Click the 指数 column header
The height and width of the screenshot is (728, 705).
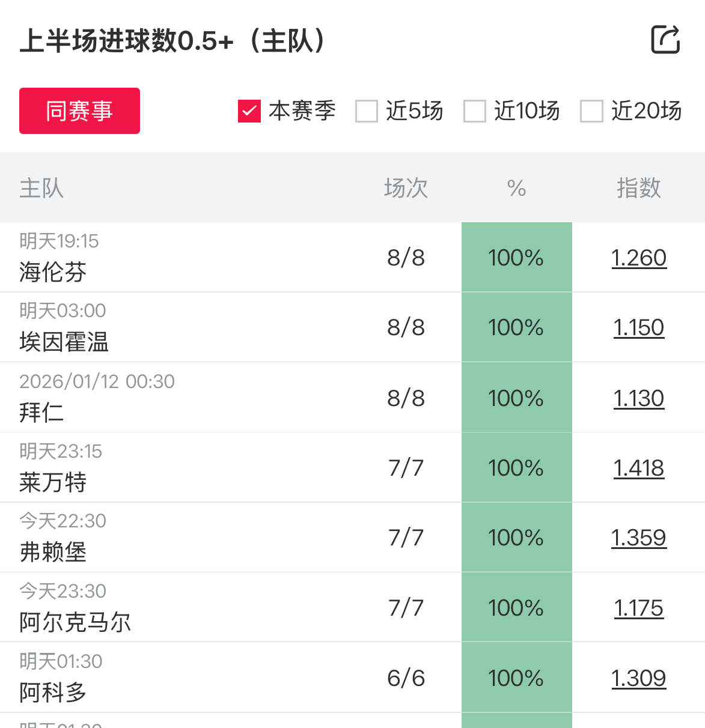[x=638, y=188]
